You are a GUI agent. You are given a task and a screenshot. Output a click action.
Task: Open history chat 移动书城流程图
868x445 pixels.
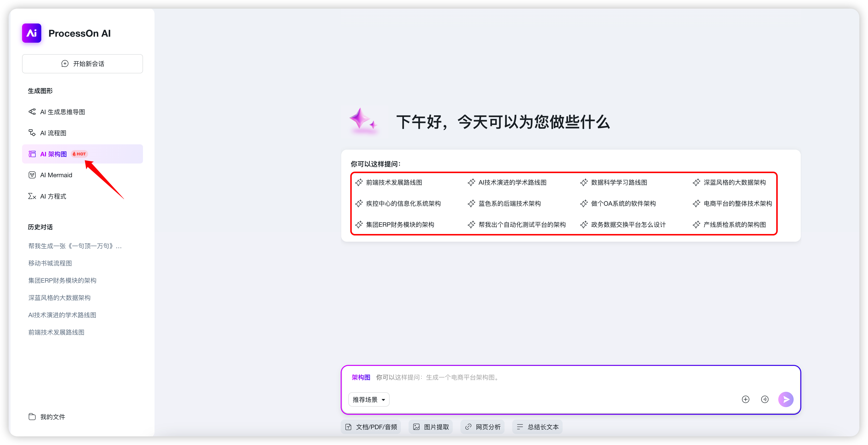[x=50, y=263]
